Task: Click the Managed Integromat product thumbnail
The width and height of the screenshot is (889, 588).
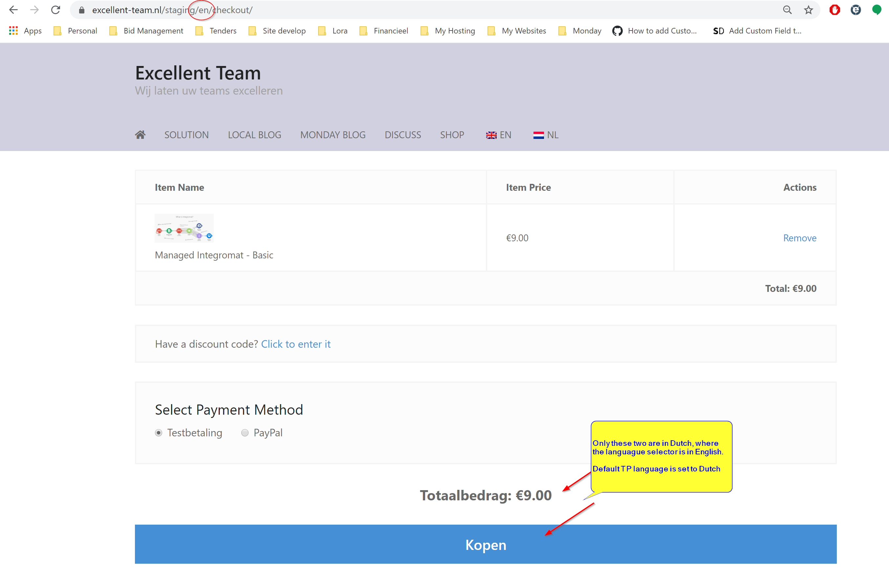Action: point(184,228)
